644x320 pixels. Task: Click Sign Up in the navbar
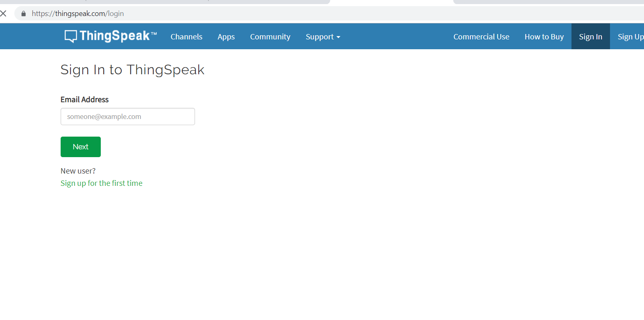pos(630,37)
